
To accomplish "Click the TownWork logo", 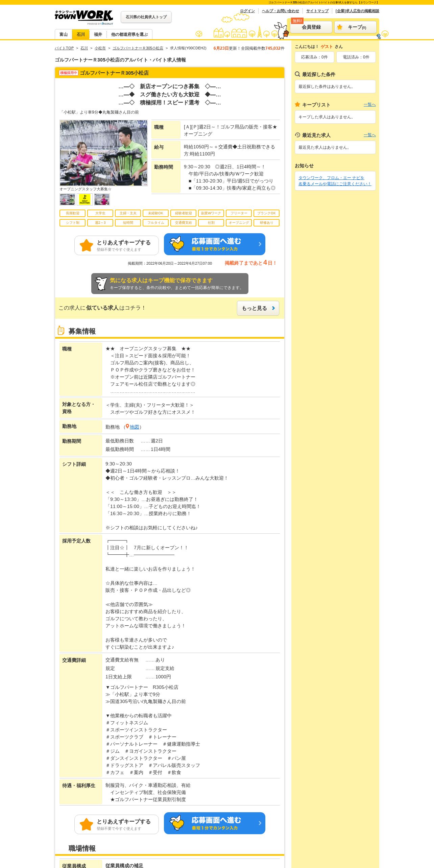I will point(84,17).
